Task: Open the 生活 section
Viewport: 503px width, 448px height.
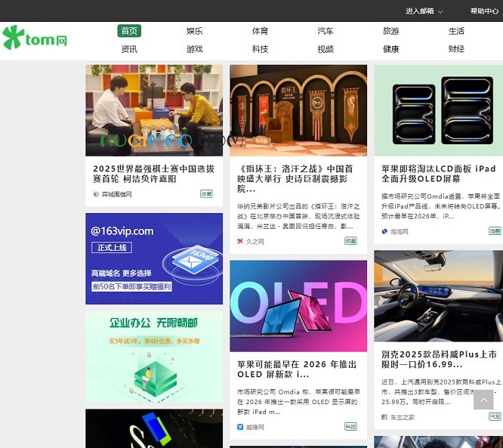Action: (456, 31)
